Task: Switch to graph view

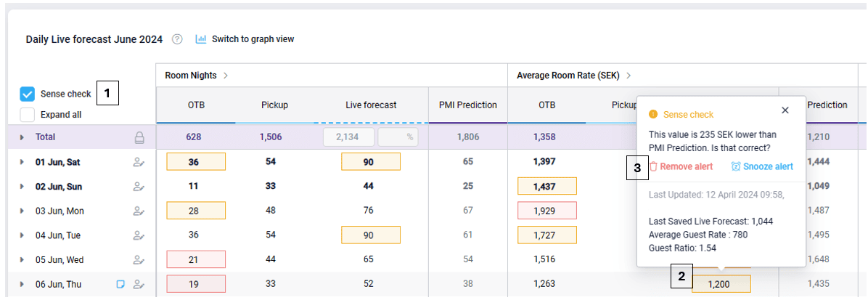Action: click(x=245, y=39)
